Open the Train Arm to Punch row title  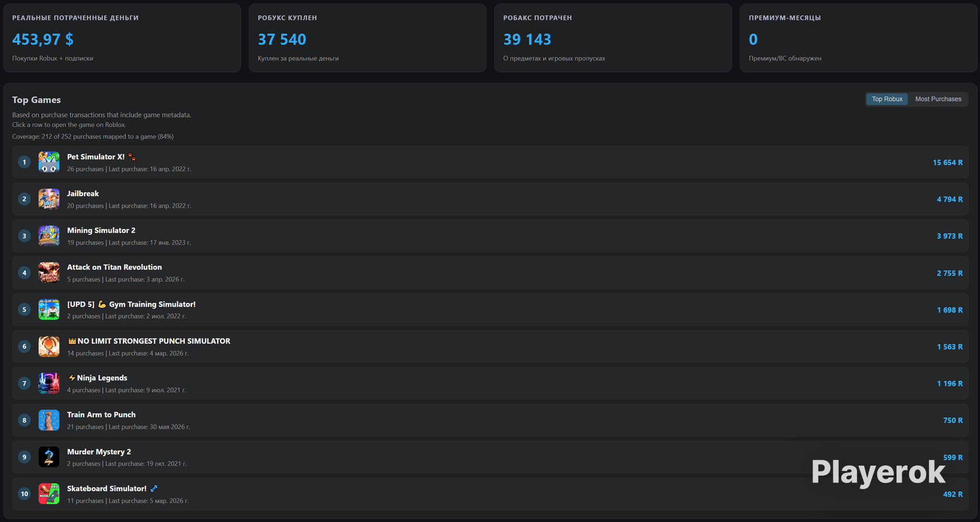click(101, 414)
